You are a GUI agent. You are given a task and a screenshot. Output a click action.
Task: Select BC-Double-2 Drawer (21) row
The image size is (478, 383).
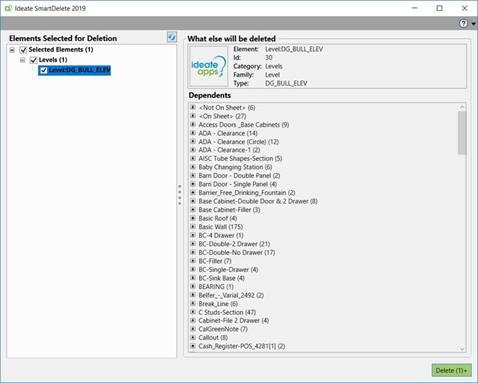[x=234, y=244]
